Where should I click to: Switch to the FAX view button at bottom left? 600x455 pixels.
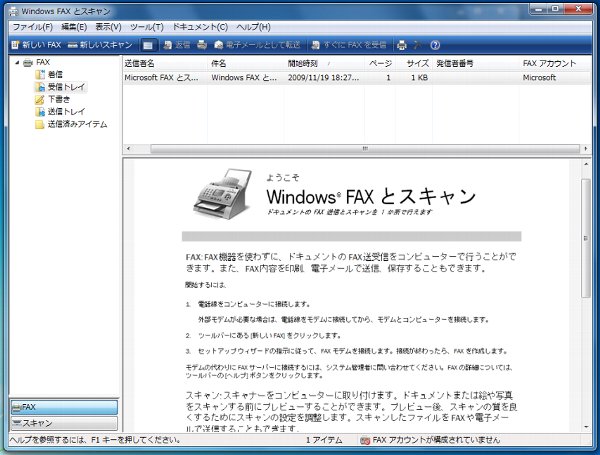[64, 407]
